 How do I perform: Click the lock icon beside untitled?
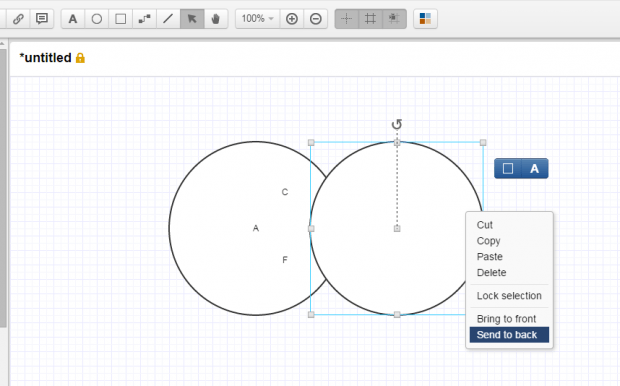(x=80, y=58)
